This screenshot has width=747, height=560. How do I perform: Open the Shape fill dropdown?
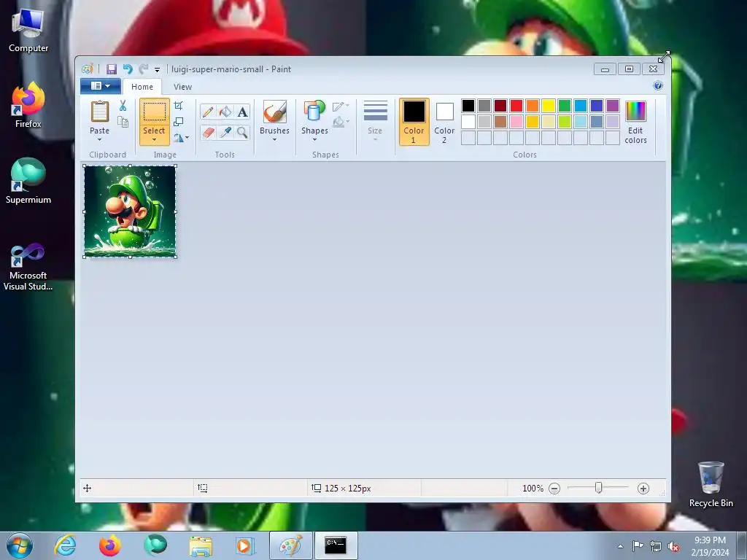[x=341, y=122]
